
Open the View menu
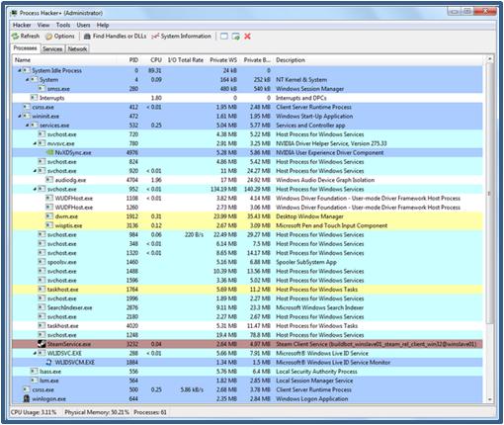click(43, 25)
